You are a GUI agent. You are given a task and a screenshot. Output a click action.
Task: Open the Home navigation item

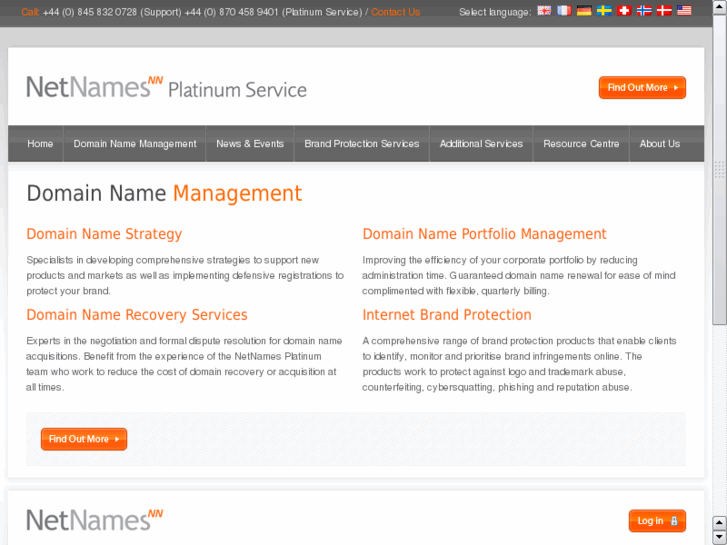[x=40, y=144]
